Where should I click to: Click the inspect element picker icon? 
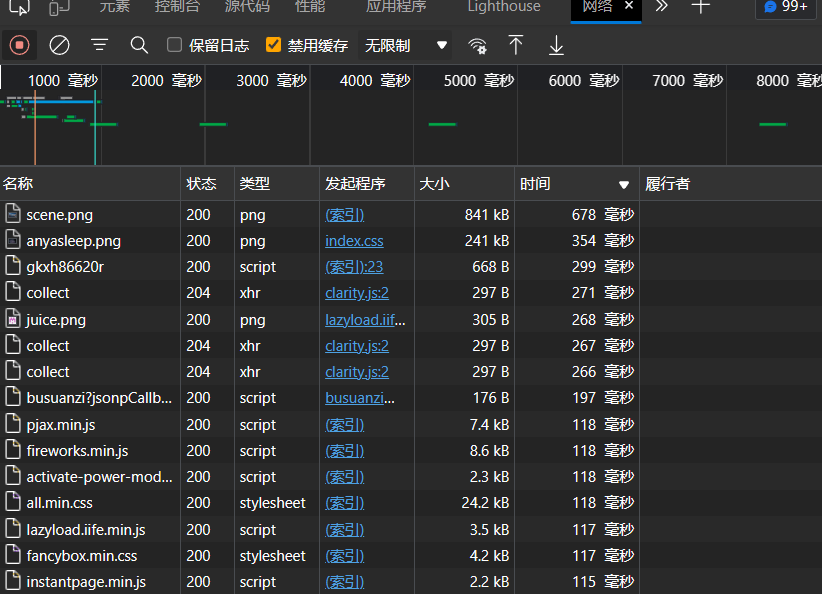(20, 7)
